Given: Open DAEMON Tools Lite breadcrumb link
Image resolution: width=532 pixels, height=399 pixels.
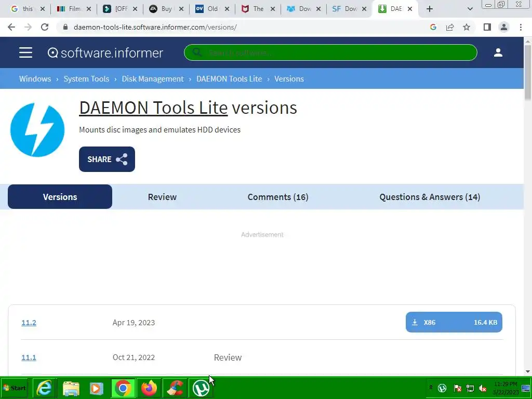Looking at the screenshot, I should (x=229, y=79).
